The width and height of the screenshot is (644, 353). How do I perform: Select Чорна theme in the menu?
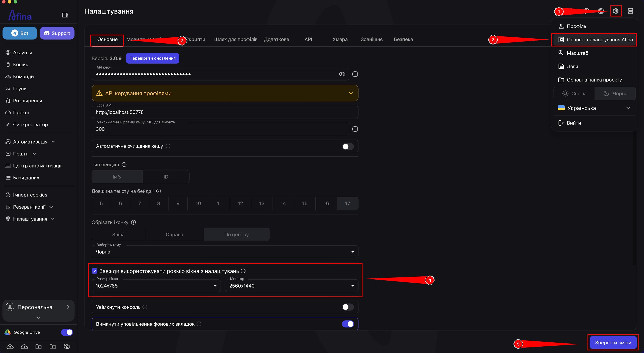click(615, 93)
